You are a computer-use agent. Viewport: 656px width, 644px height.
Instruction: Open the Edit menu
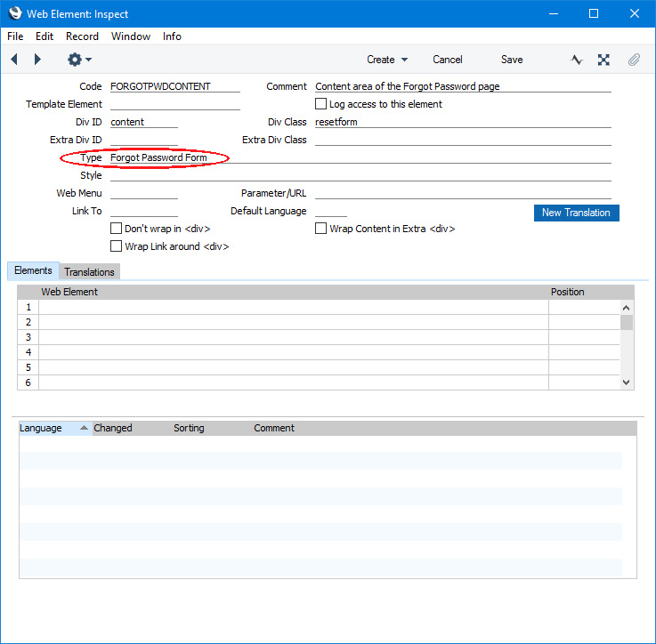(45, 36)
